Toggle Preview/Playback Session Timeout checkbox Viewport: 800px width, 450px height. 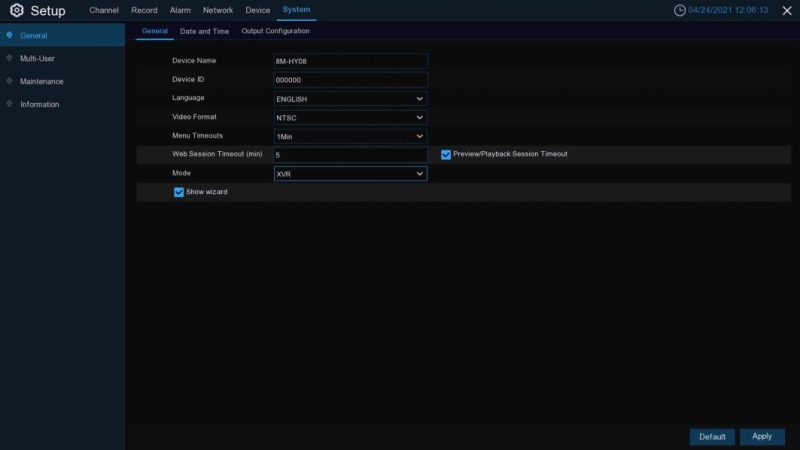click(x=446, y=155)
